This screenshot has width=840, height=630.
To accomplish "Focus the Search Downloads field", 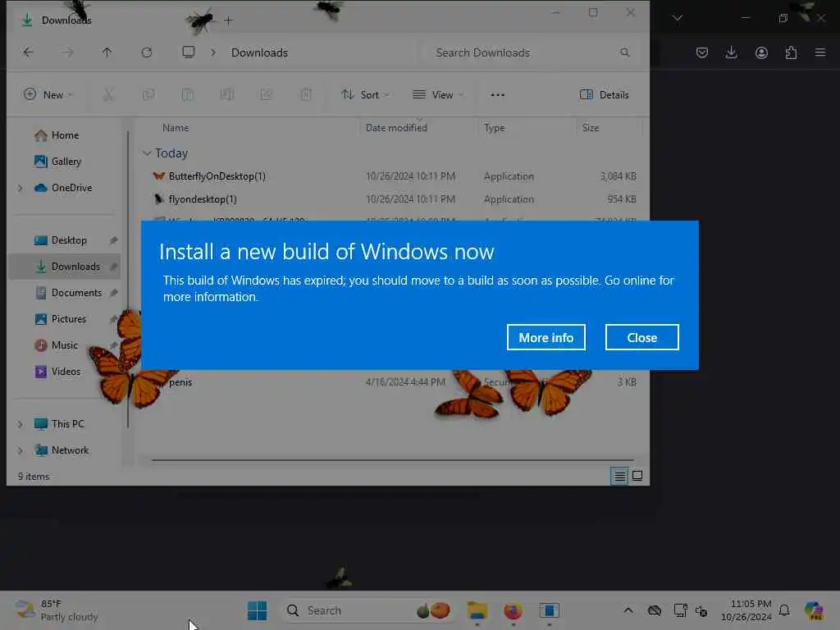I will [x=531, y=52].
